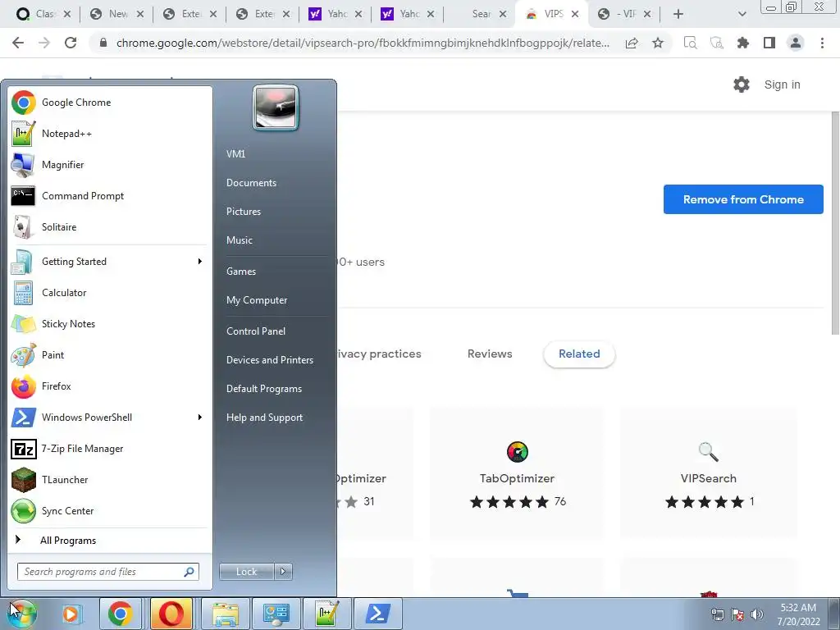Open Firefox from Start menu
The height and width of the screenshot is (630, 840).
(x=110, y=386)
